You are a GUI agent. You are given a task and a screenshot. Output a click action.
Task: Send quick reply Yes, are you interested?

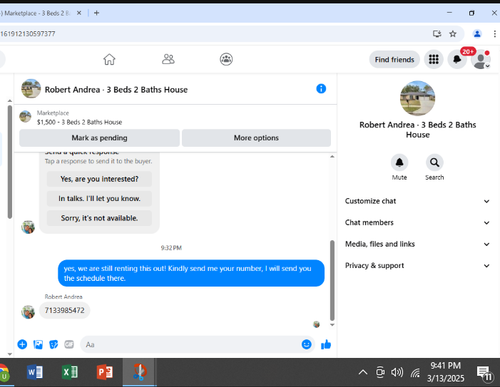point(99,179)
